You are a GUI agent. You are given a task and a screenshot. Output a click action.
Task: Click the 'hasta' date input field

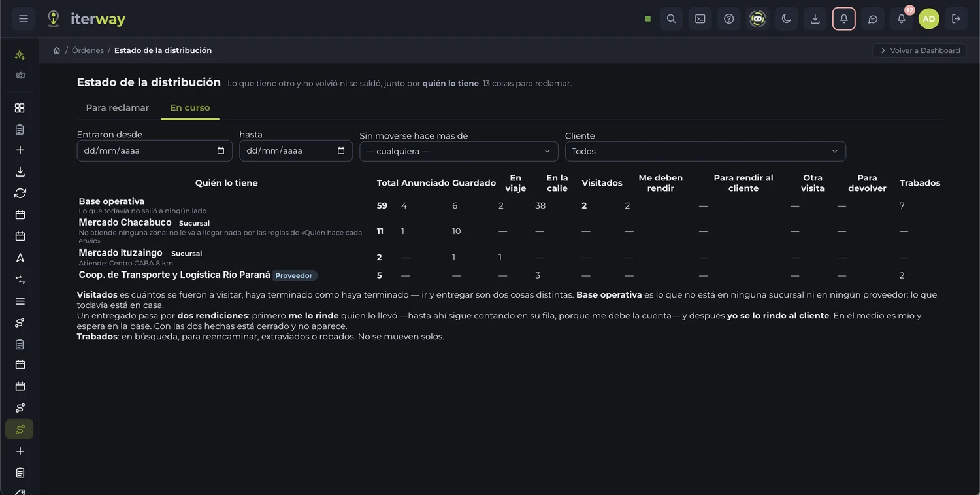[296, 150]
